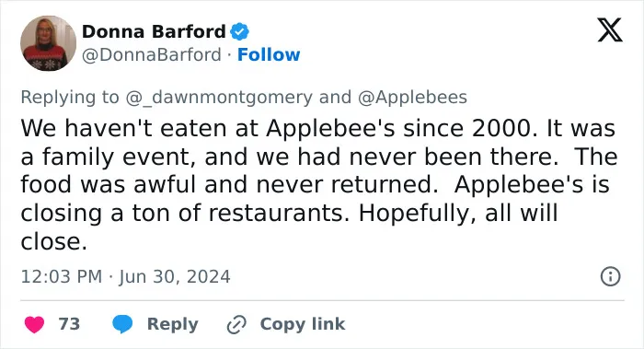This screenshot has height=349, width=644.
Task: Click the blue speech bubble icon
Action: coord(122,324)
